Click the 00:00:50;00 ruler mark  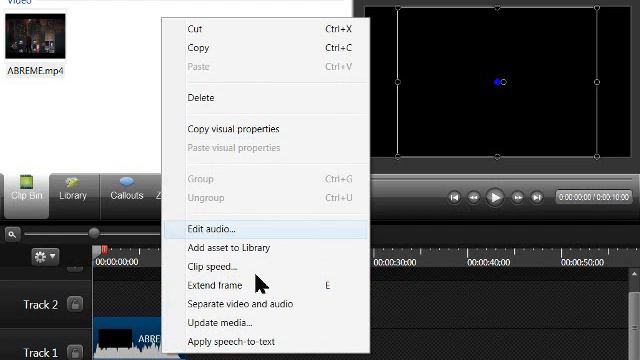click(582, 262)
